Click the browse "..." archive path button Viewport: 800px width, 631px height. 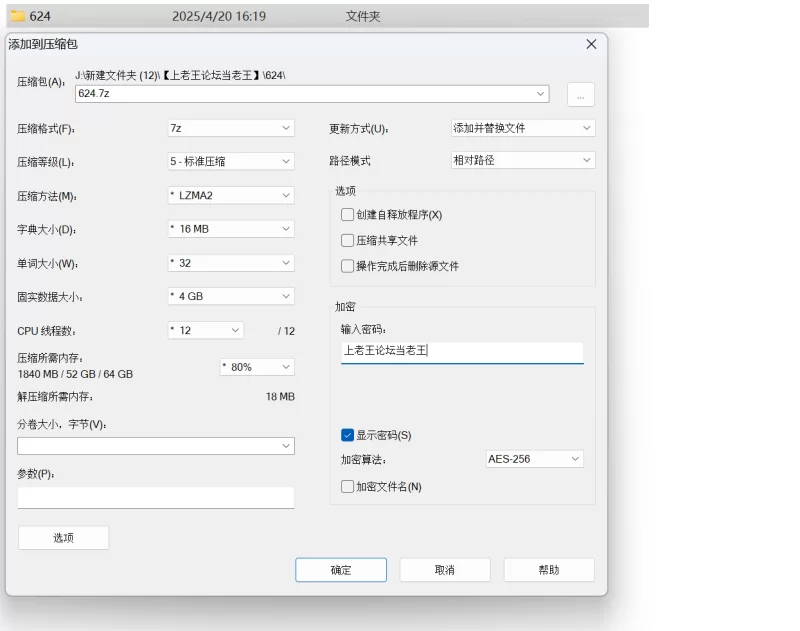(x=580, y=94)
